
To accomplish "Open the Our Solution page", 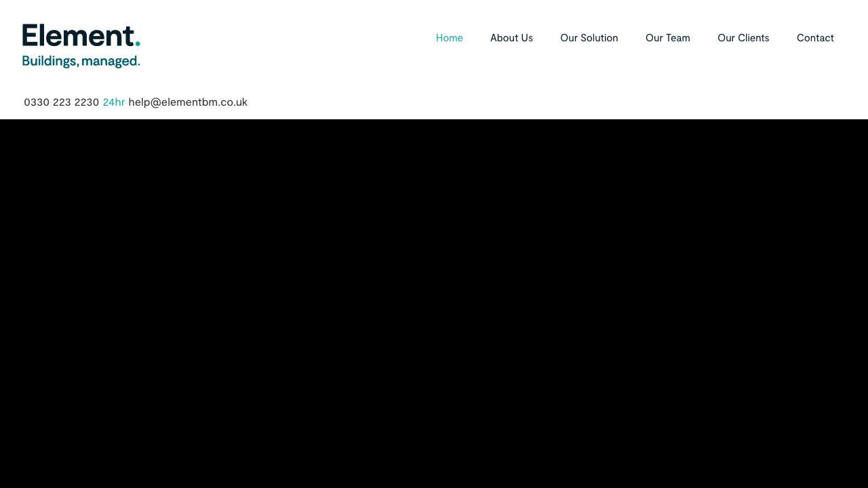I will (589, 38).
